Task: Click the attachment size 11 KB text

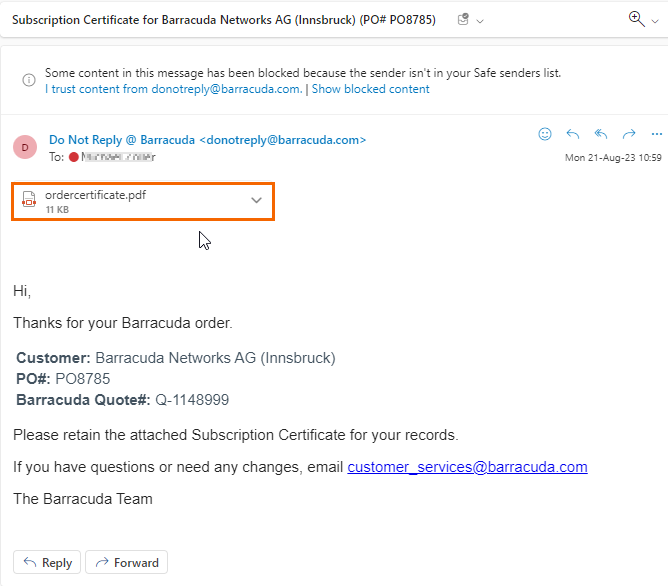Action: point(57,210)
